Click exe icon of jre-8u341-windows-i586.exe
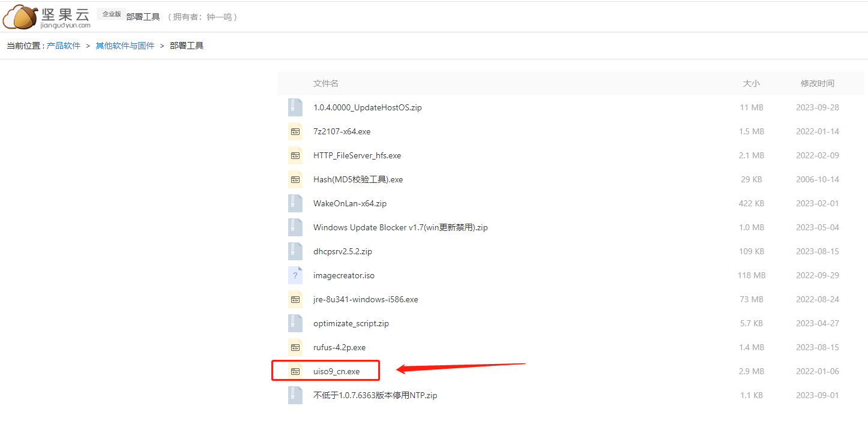The height and width of the screenshot is (424, 868). point(295,299)
